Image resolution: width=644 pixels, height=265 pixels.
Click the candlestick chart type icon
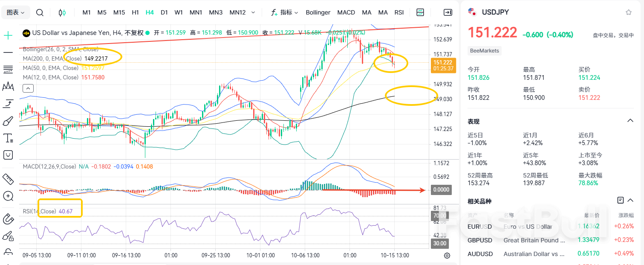pyautogui.click(x=62, y=12)
